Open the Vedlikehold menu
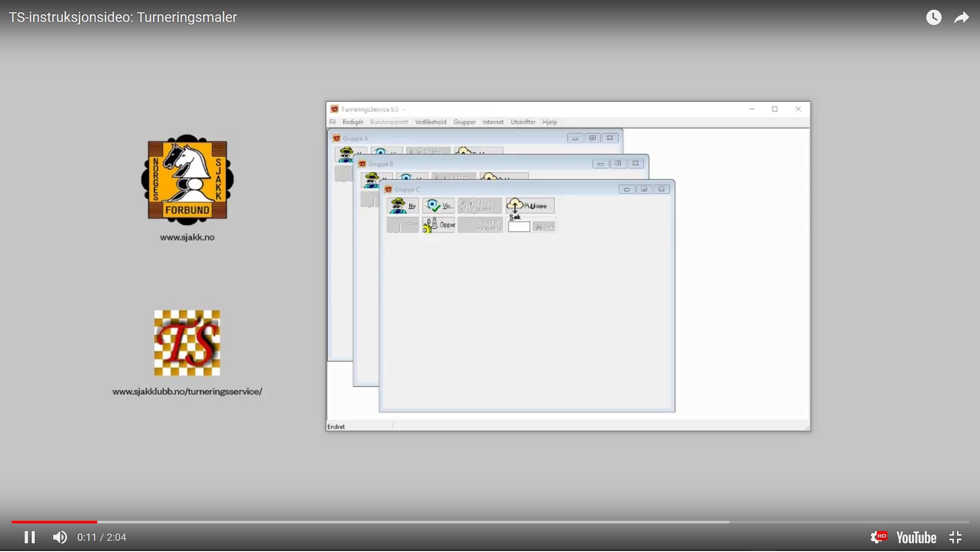Image resolution: width=980 pixels, height=552 pixels. pyautogui.click(x=431, y=122)
